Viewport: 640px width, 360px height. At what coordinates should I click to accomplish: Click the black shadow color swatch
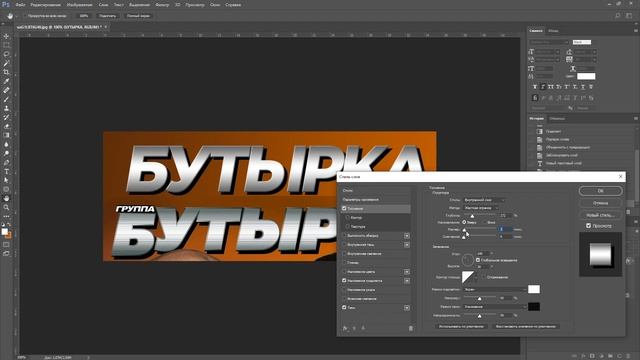tap(534, 307)
